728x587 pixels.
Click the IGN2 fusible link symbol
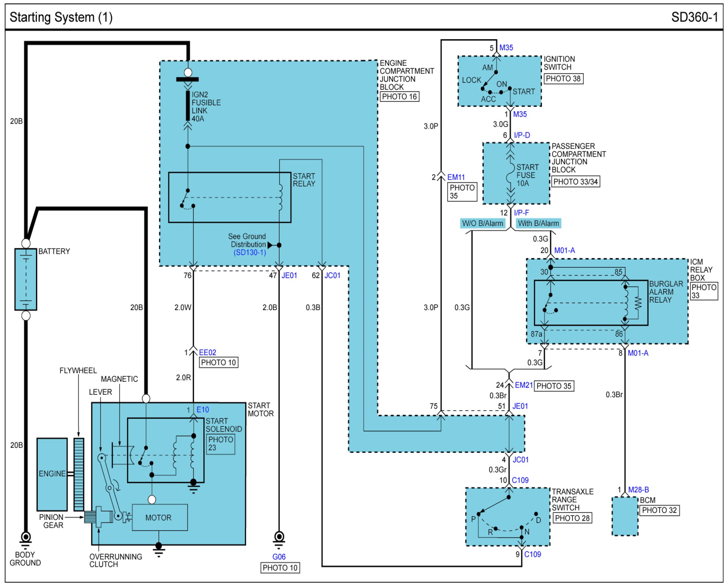coord(188,105)
